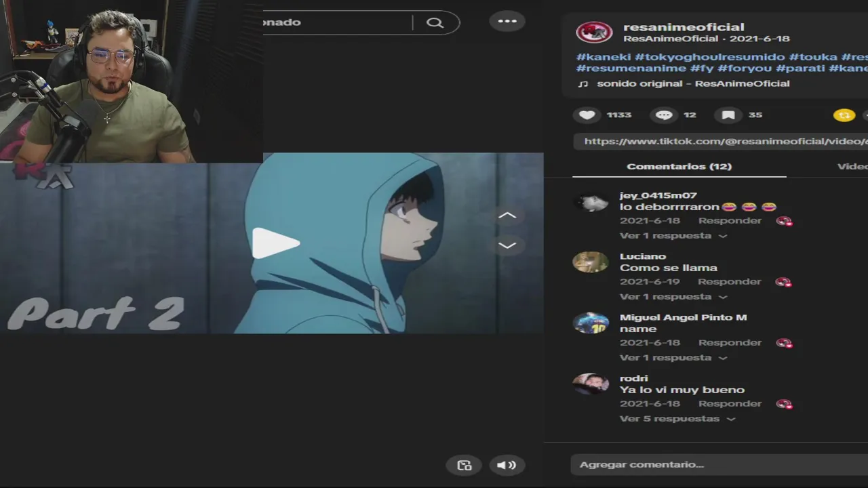Like jey_0415m07's comment heart icon
Screen dimensions: 868x488
[x=784, y=221]
